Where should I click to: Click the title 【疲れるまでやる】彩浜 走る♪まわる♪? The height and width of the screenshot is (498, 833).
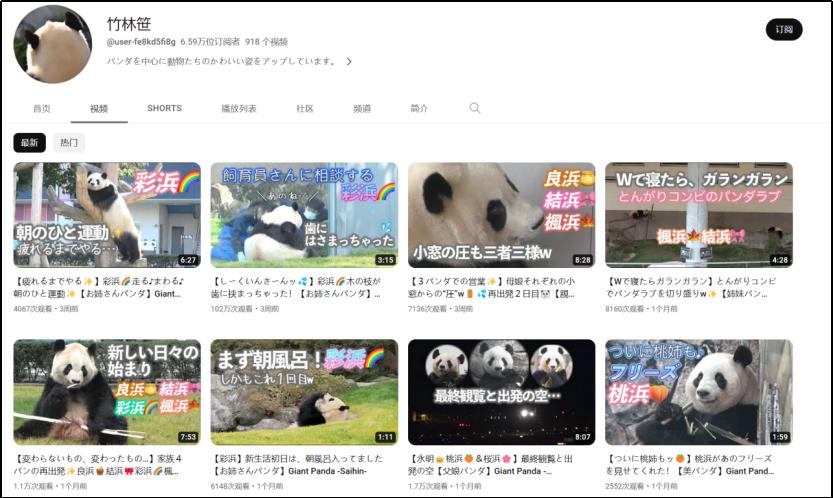click(99, 287)
